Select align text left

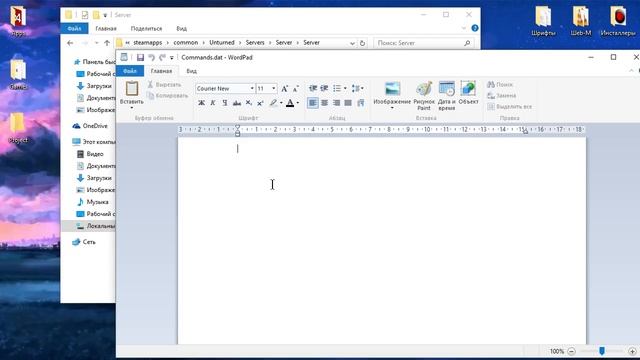pos(313,103)
